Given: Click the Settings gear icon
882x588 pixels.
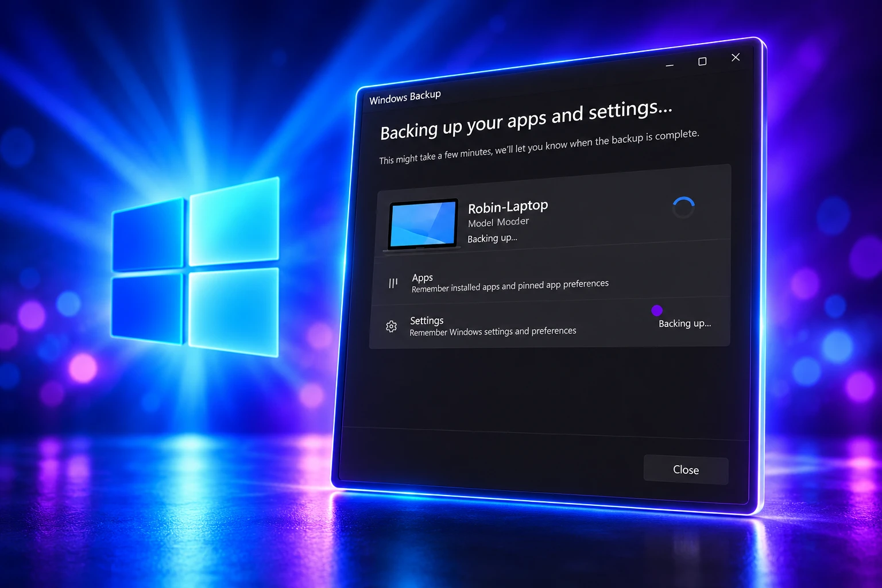Looking at the screenshot, I should [391, 326].
